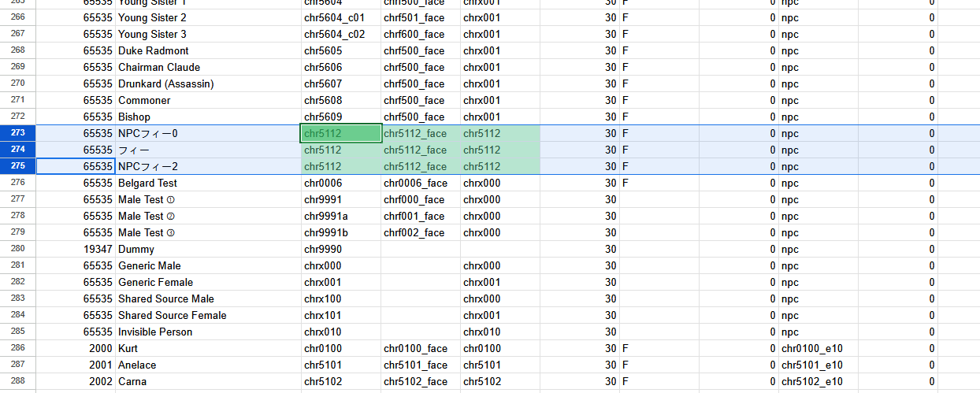980x393 pixels.
Task: Click the cell 'Generic Female'
Action: click(208, 282)
